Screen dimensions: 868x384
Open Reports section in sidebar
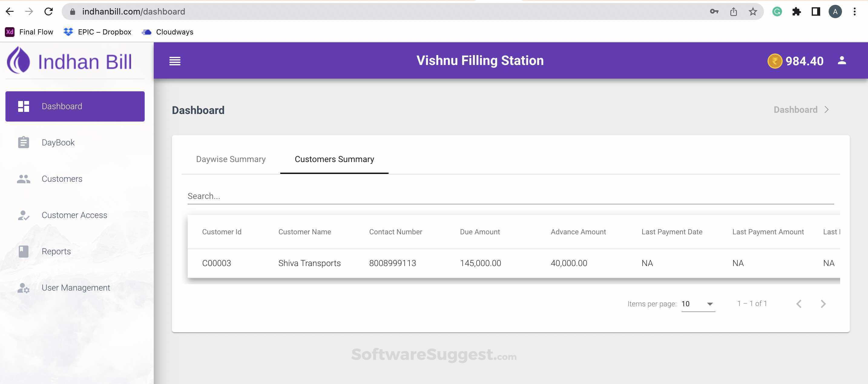(x=56, y=251)
